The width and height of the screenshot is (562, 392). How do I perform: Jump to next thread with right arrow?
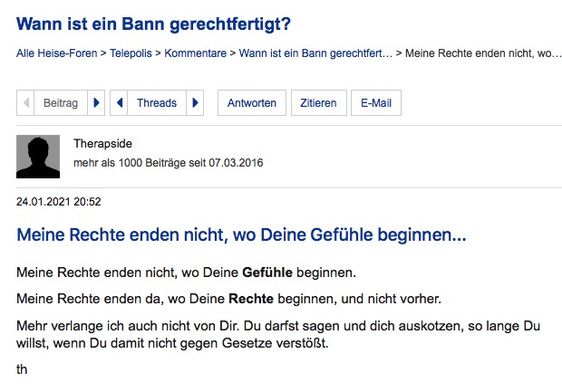195,103
